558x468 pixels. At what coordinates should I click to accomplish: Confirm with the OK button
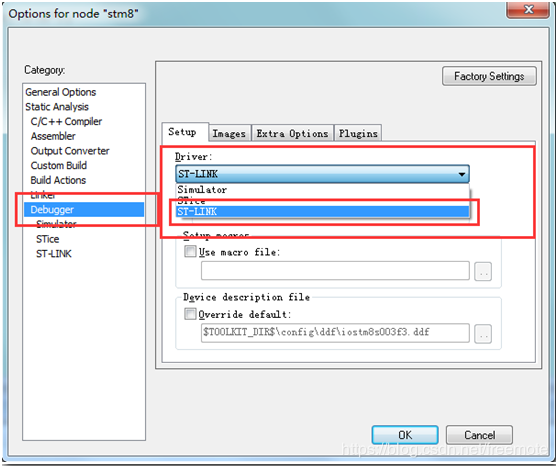(405, 435)
